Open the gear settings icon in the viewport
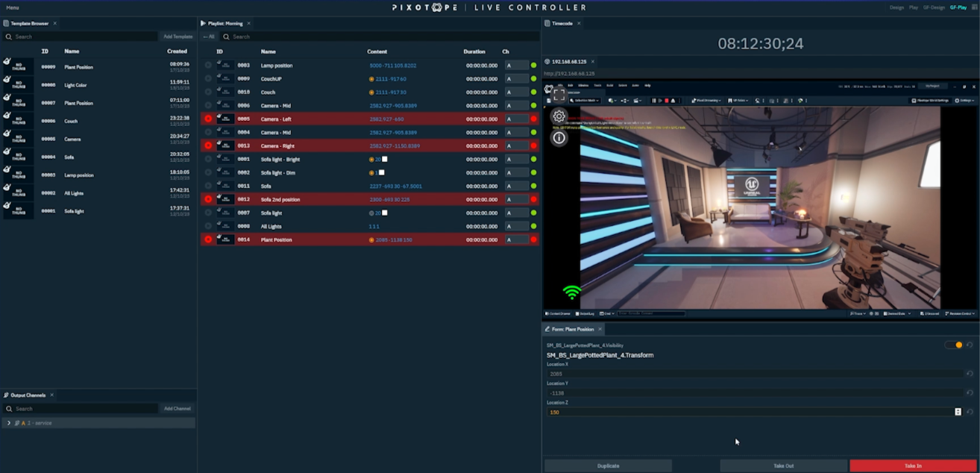This screenshot has width=980, height=473. click(559, 116)
